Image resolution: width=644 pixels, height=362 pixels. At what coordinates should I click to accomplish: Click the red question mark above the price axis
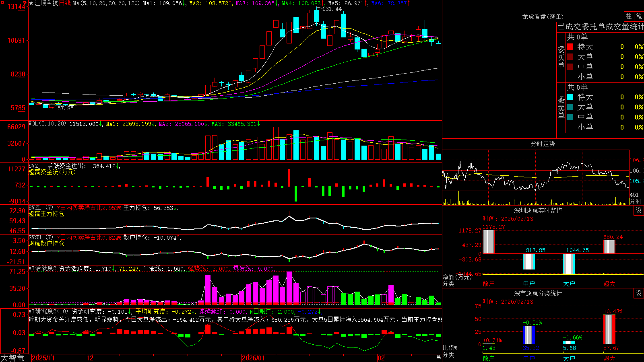point(25,3)
